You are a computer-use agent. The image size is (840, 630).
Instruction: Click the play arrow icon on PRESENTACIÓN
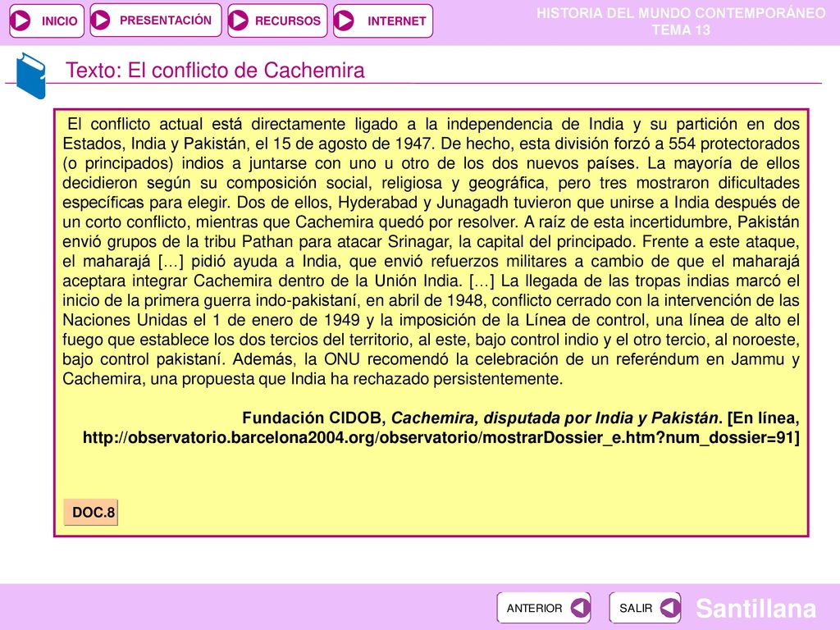pos(101,21)
